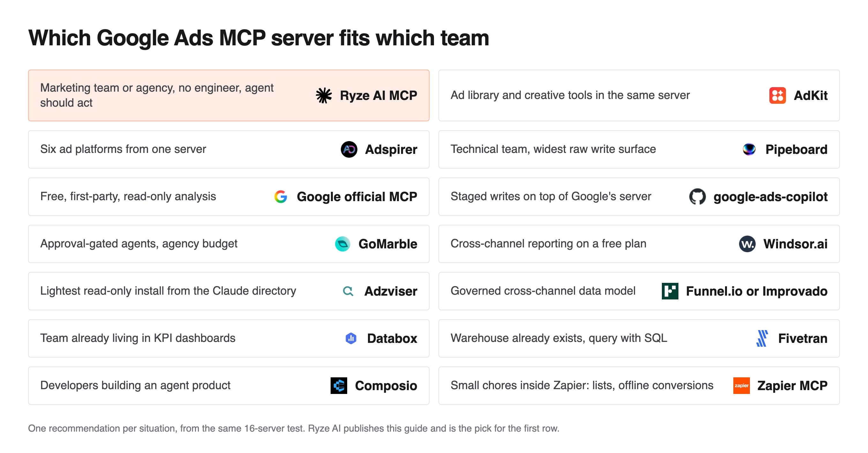Click 'Approval-gated agents, agency budget' text
Screen dimensions: 868x453
click(x=139, y=243)
